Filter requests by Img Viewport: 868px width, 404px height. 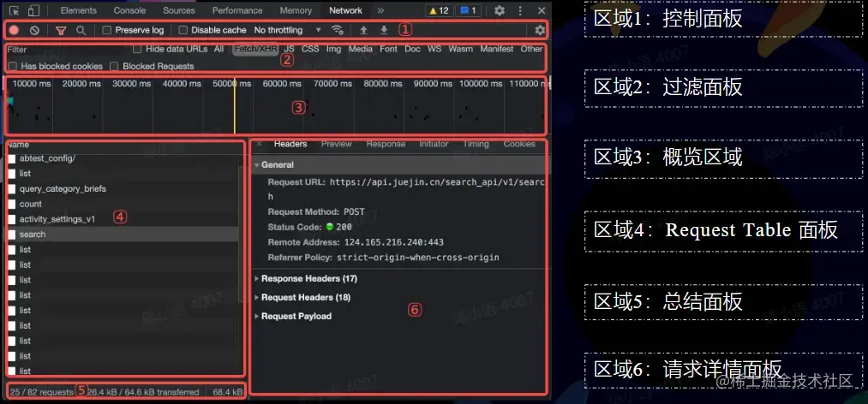(334, 49)
